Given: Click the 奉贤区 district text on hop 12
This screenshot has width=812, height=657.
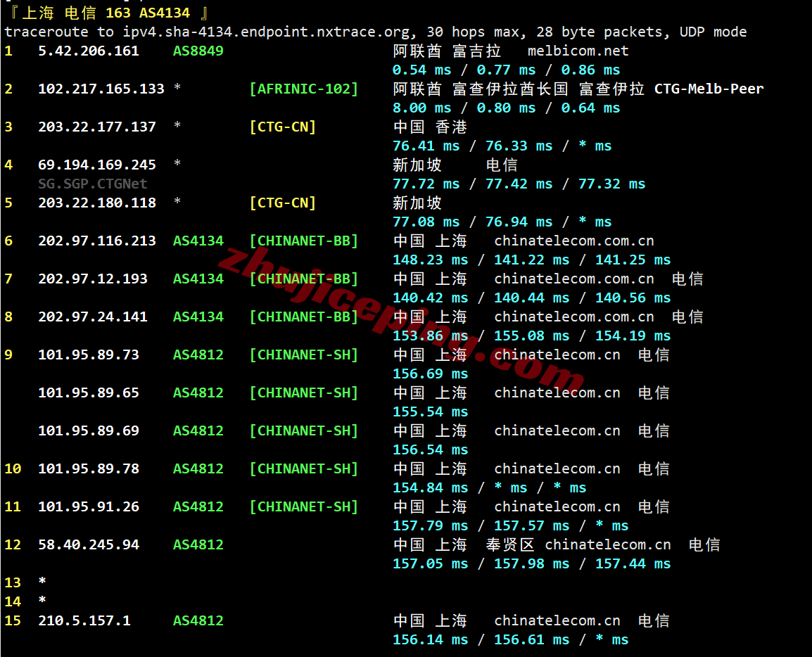Looking at the screenshot, I should pyautogui.click(x=510, y=544).
